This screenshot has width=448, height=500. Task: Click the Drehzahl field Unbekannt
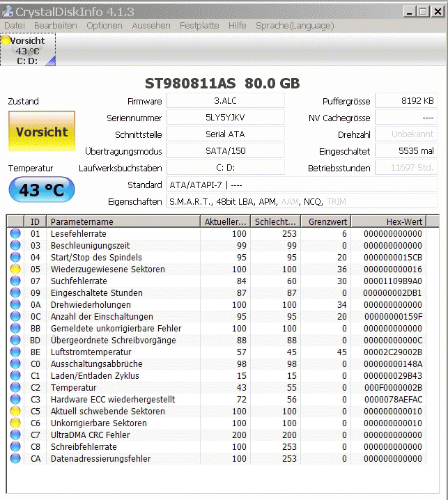406,134
